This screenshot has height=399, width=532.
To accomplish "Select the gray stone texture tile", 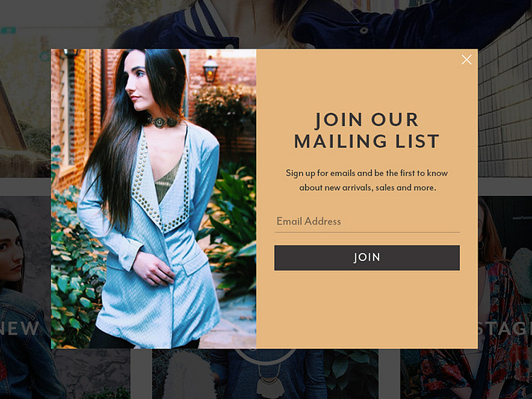I will (x=91, y=374).
